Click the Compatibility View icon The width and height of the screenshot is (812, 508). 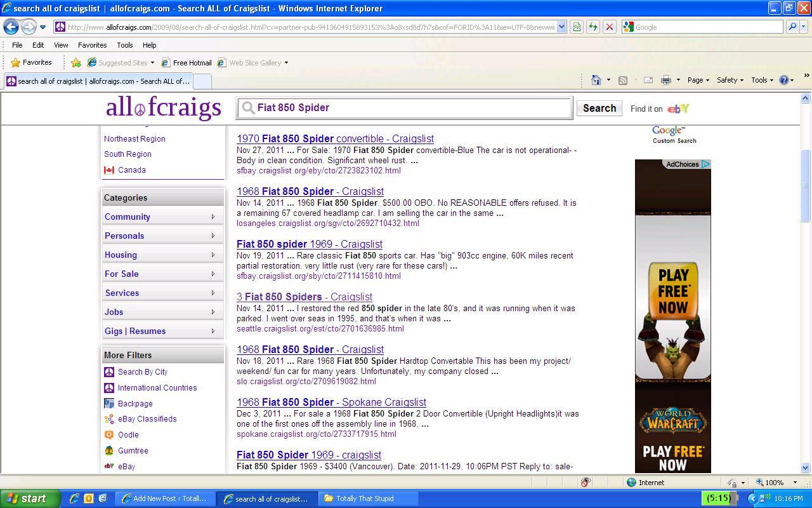coord(576,27)
